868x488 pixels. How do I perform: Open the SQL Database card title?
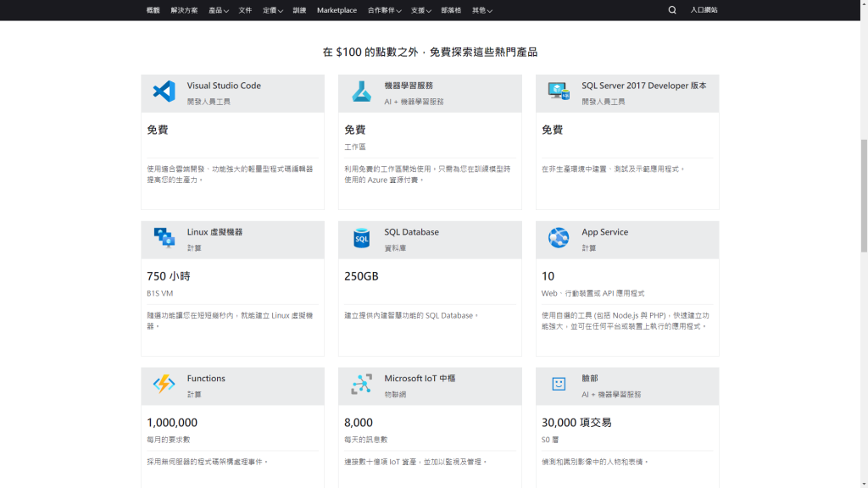click(411, 232)
